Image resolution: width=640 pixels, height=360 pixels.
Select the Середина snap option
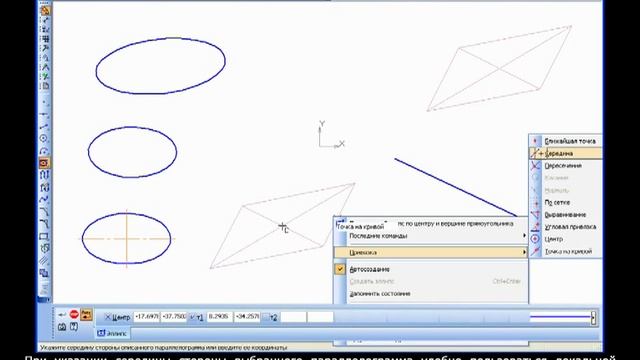click(565, 153)
